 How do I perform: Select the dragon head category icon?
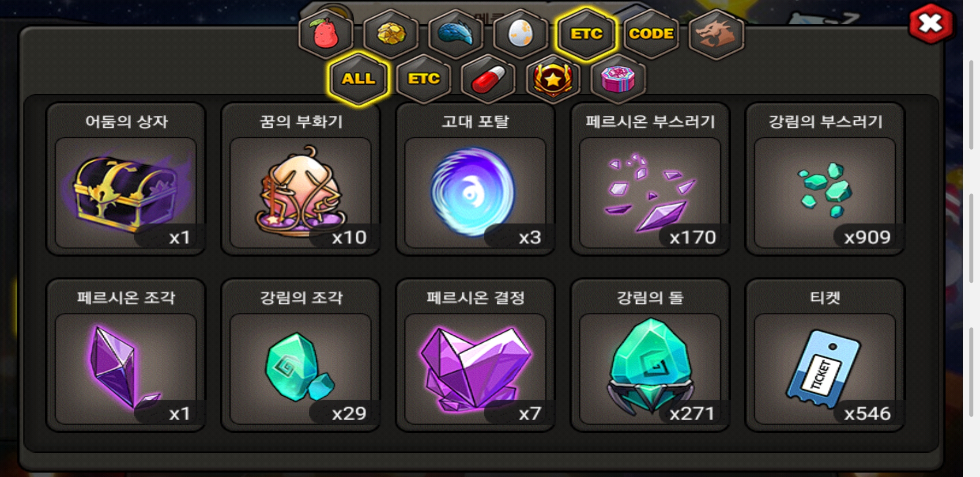coord(716,34)
